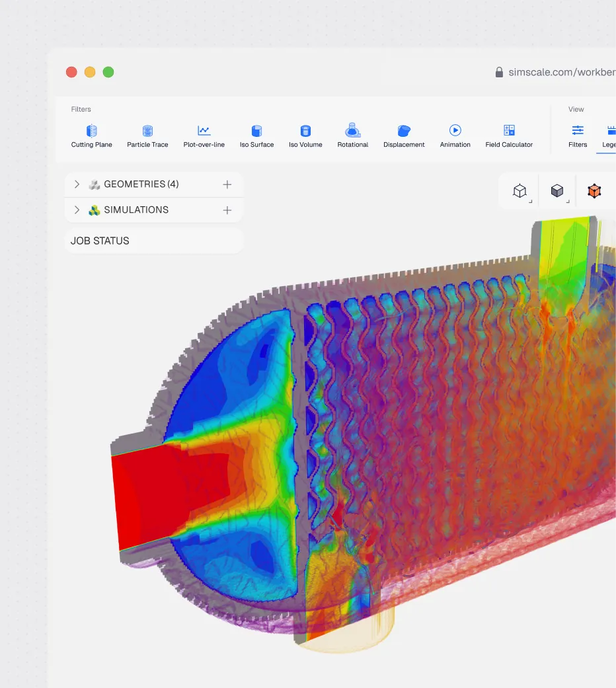The height and width of the screenshot is (688, 616).
Task: Click the simulations colored cubes icon
Action: (95, 211)
